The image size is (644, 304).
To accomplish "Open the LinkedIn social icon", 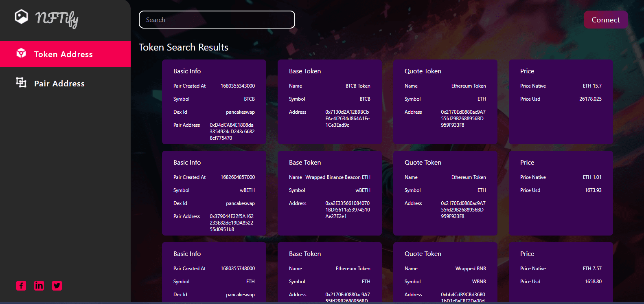I will pos(39,286).
